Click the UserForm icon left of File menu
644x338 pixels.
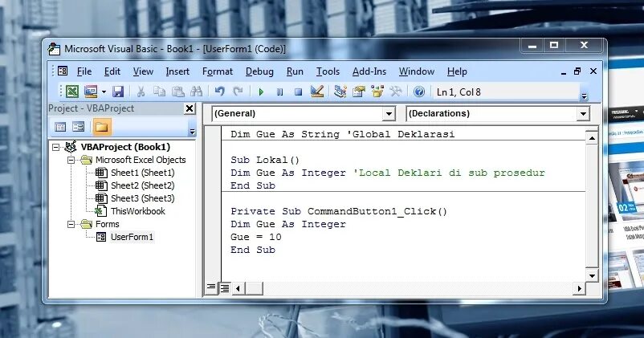point(63,71)
